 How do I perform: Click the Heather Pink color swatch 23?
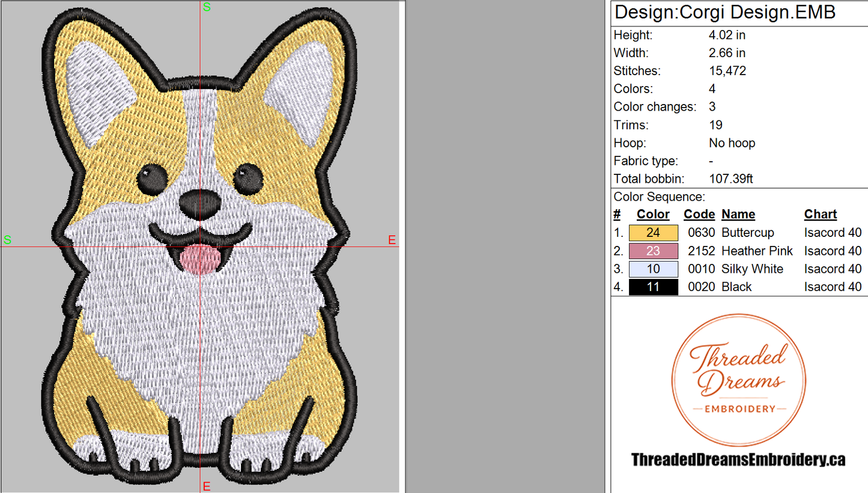[654, 251]
